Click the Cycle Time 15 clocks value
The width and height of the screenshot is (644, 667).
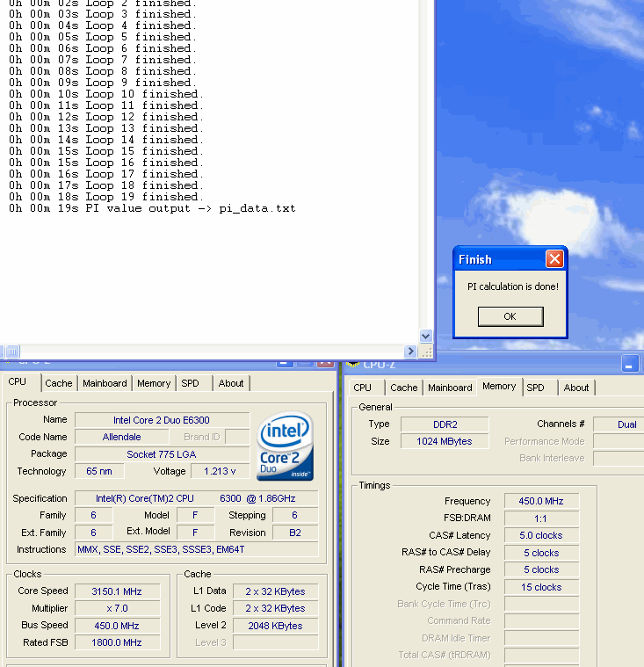click(541, 587)
